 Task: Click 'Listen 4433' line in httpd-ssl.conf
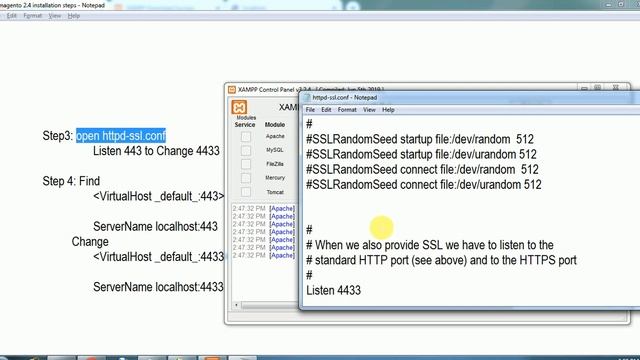[333, 290]
